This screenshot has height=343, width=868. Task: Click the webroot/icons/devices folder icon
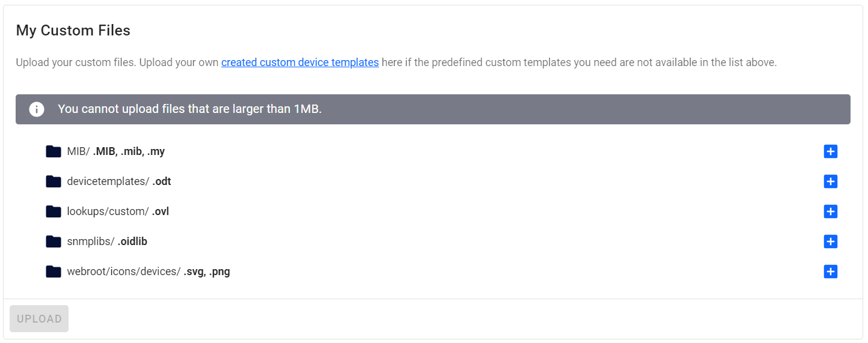click(x=54, y=272)
